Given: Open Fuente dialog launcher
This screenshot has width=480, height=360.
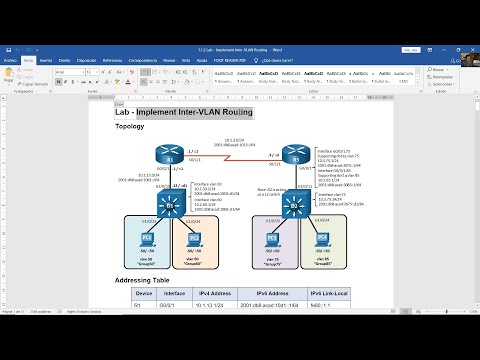Looking at the screenshot, I should click(x=135, y=91).
